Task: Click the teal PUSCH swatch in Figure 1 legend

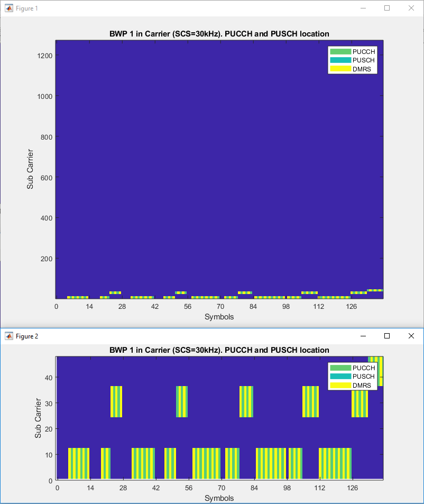Action: point(340,60)
